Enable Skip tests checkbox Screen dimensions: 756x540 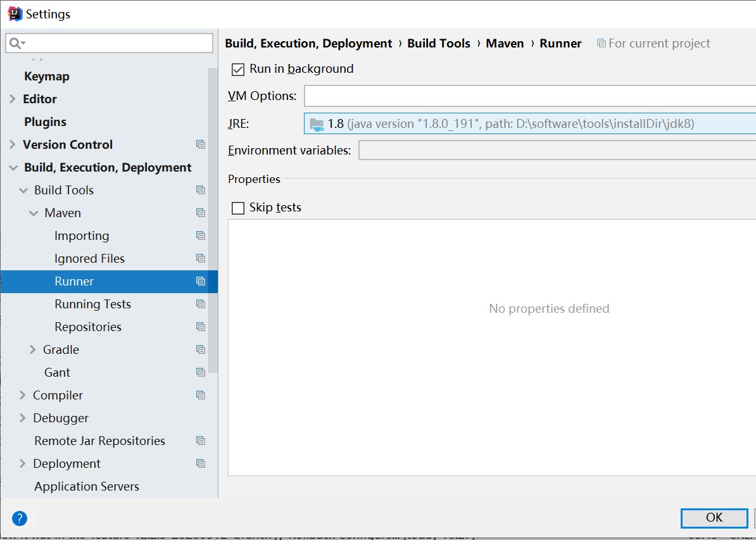(x=238, y=208)
